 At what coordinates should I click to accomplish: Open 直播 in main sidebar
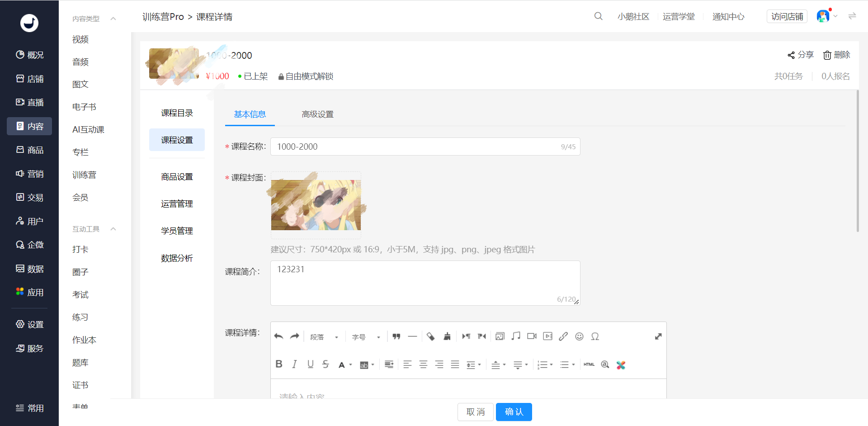tap(29, 103)
